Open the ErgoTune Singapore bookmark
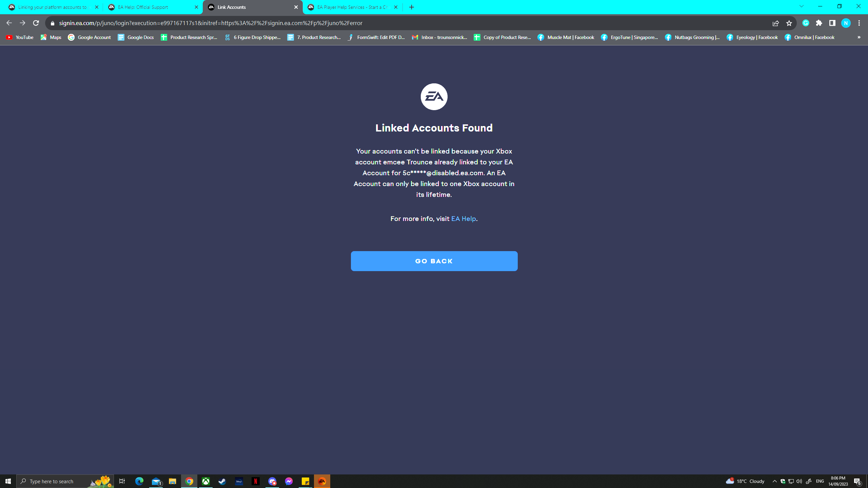Viewport: 868px width, 488px height. [630, 37]
